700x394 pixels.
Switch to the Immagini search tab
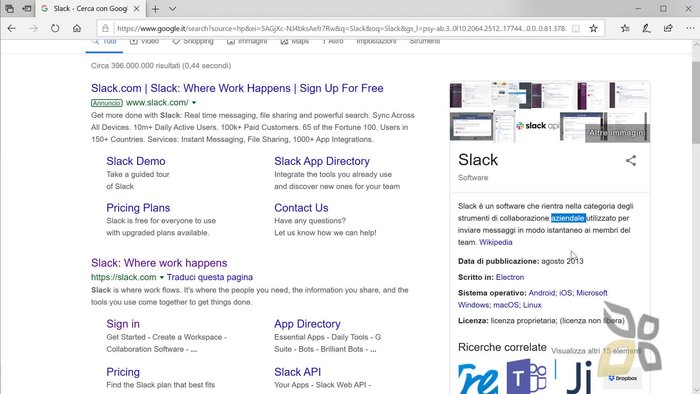pyautogui.click(x=247, y=42)
